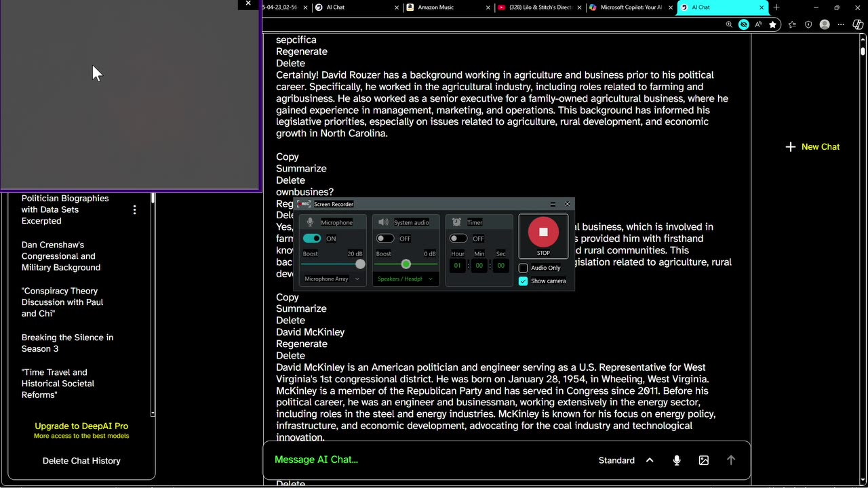Click the speaker icon beside System audio
Screen dimensions: 868x488
click(x=383, y=222)
